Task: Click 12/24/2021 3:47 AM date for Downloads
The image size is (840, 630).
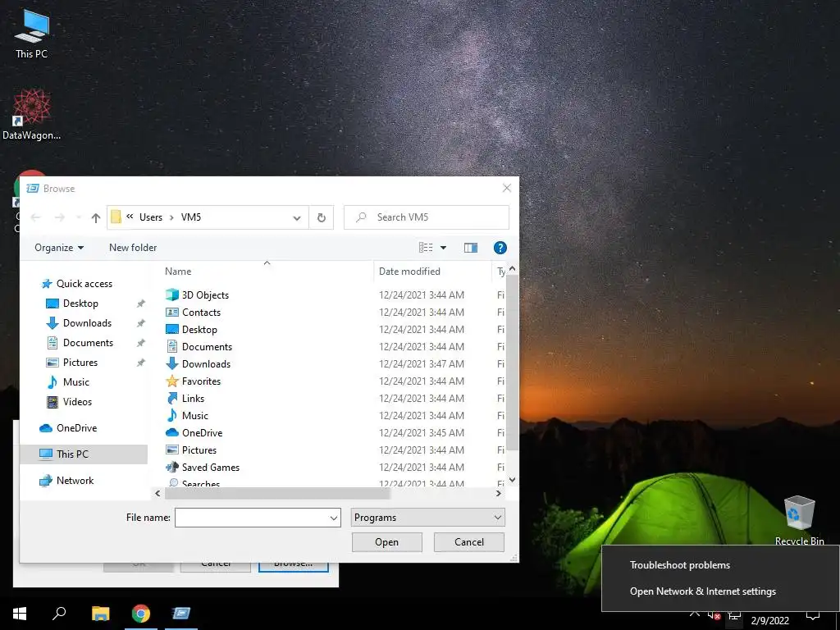Action: tap(422, 363)
